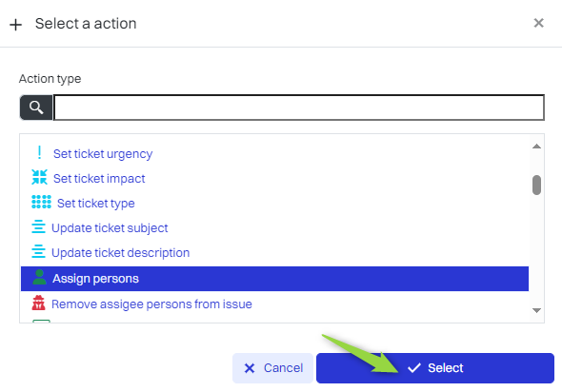562x392 pixels.
Task: Focus the Action type search field
Action: pyautogui.click(x=299, y=108)
